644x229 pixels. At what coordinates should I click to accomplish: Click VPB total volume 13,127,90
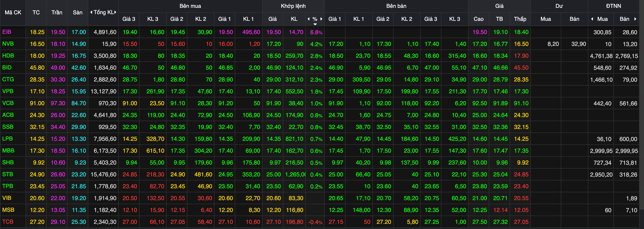[104, 91]
